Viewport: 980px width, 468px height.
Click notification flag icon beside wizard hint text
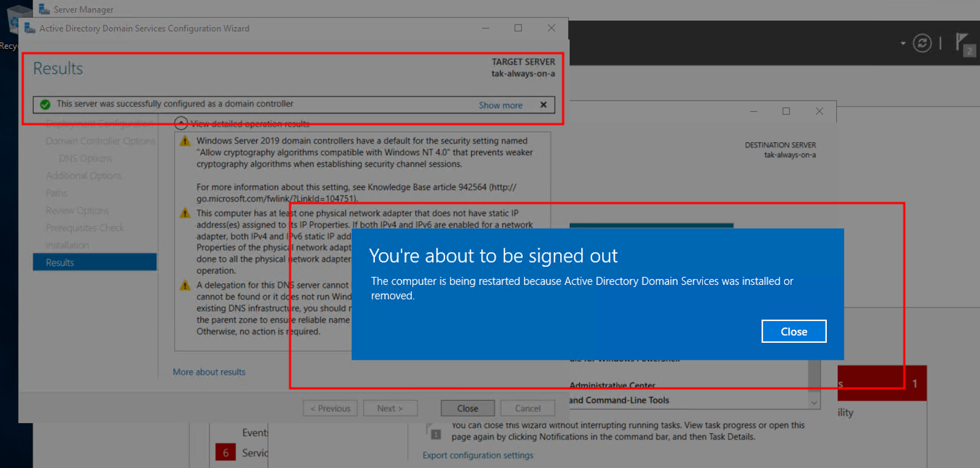point(434,431)
